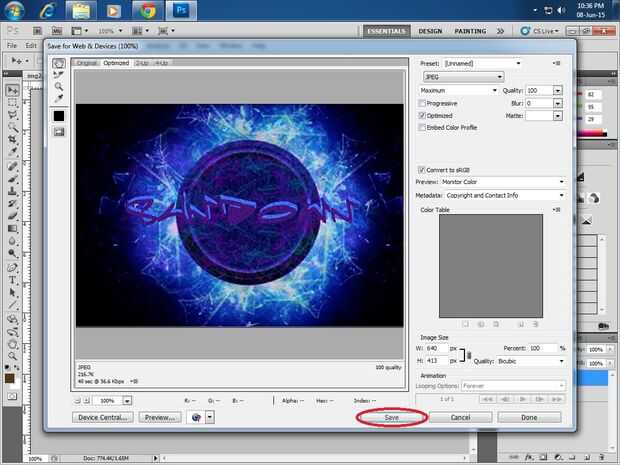Select the Clone Stamp tool

click(x=13, y=191)
